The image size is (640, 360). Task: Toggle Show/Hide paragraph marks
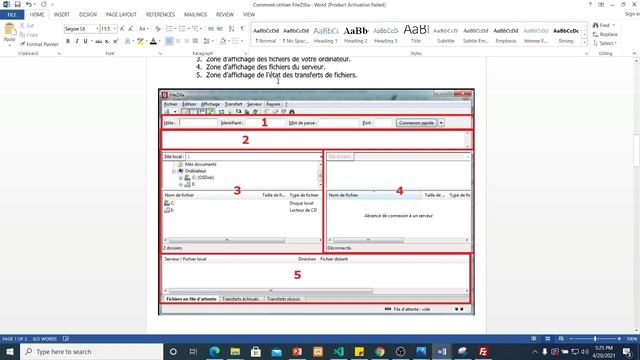click(242, 29)
